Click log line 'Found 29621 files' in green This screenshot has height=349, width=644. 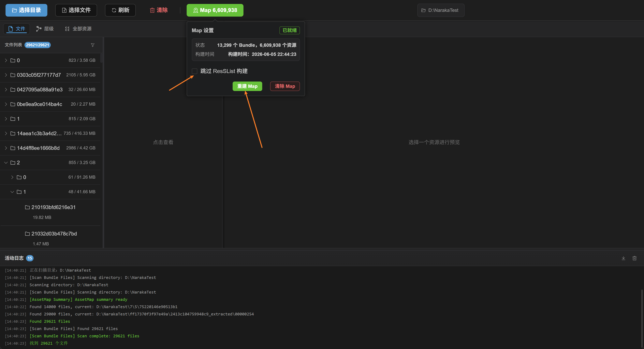[50, 322]
